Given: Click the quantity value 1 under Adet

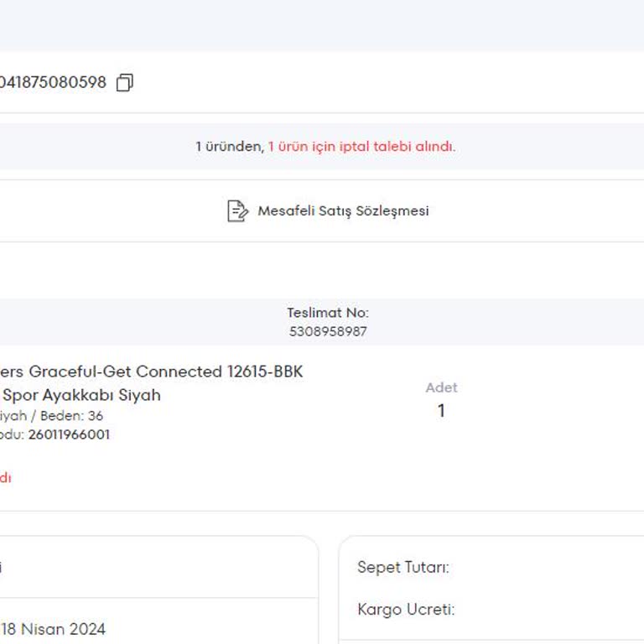Looking at the screenshot, I should 441,411.
